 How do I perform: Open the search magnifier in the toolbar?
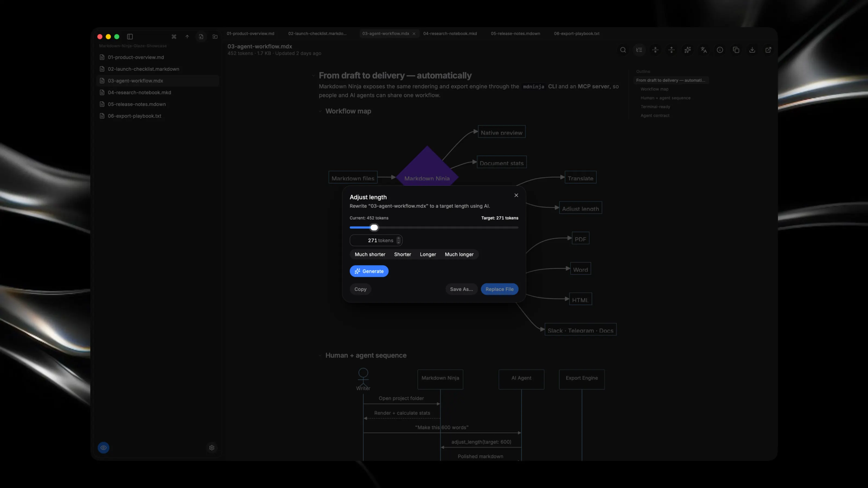click(623, 50)
